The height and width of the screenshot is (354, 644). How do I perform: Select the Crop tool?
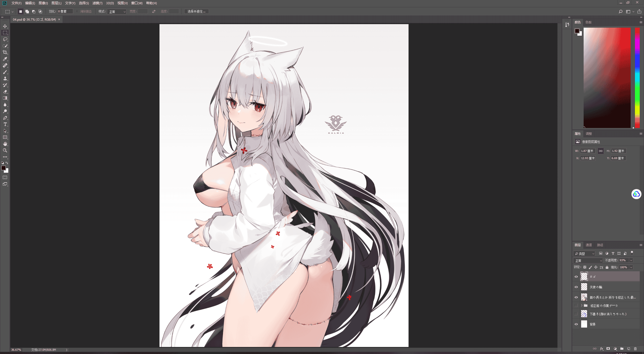5,52
